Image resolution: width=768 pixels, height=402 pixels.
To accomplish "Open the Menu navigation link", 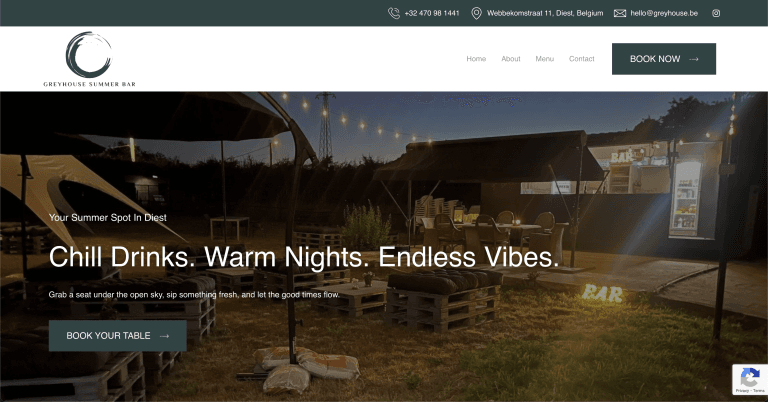I will pyautogui.click(x=545, y=59).
